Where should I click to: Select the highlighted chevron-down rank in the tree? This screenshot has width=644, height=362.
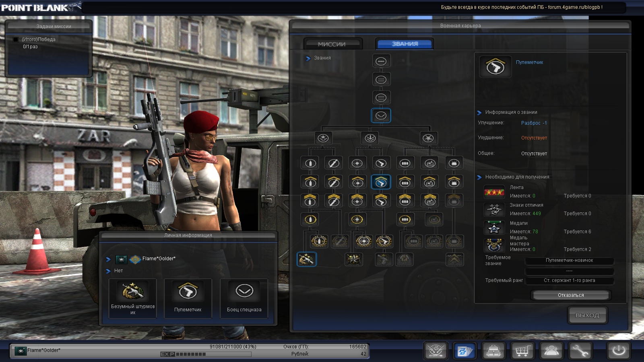click(381, 116)
